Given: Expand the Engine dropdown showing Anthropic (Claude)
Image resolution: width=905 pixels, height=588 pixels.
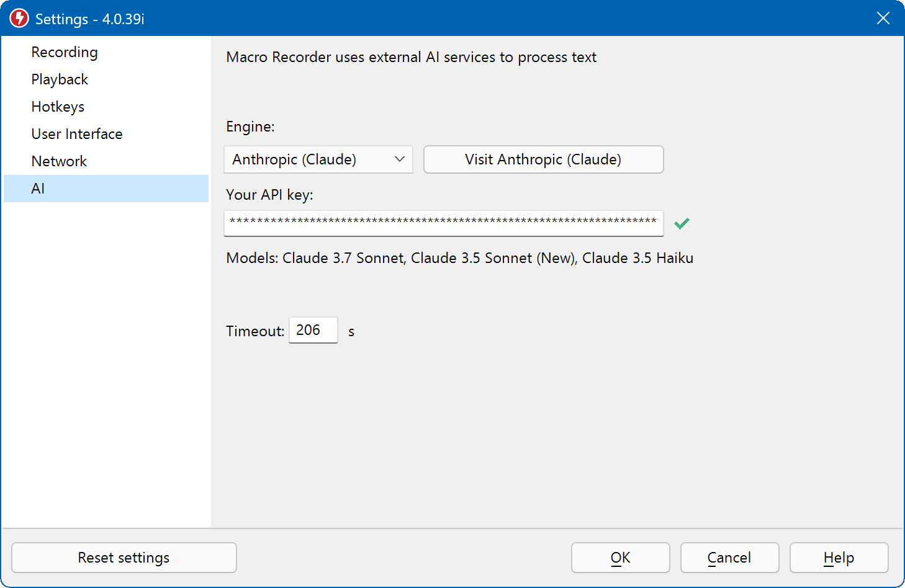Looking at the screenshot, I should pyautogui.click(x=318, y=159).
